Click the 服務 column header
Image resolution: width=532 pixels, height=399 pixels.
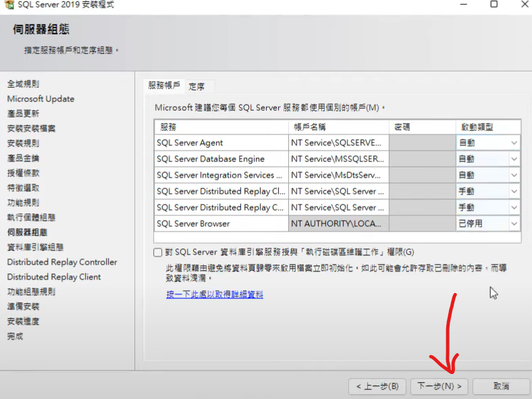point(221,127)
